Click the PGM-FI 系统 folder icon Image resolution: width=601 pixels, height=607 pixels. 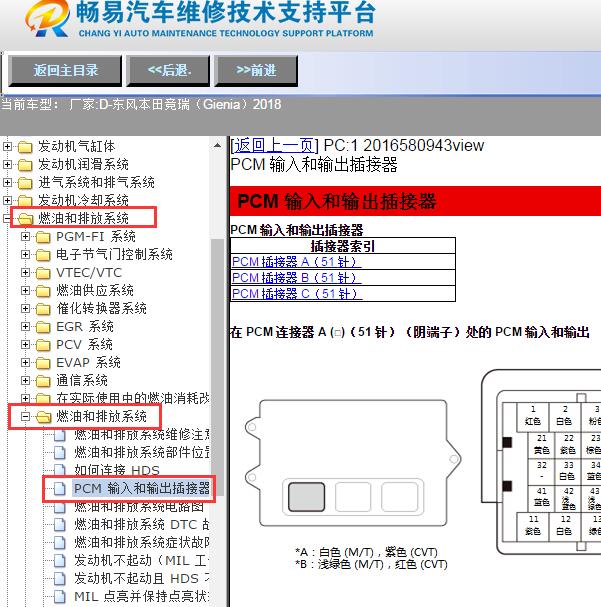point(43,237)
